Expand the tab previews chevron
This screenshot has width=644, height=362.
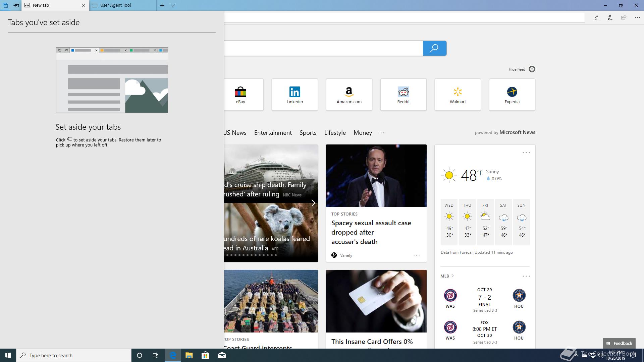point(173,5)
